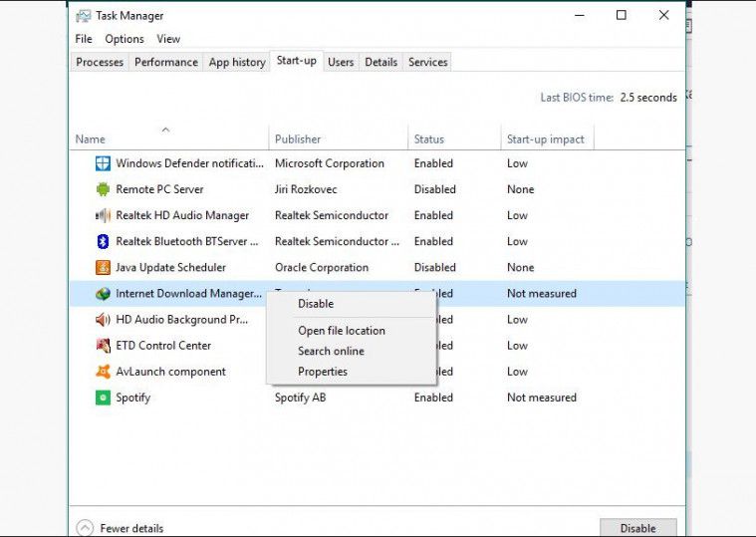The height and width of the screenshot is (537, 756).
Task: Minimize the Task Manager window
Action: pyautogui.click(x=580, y=15)
